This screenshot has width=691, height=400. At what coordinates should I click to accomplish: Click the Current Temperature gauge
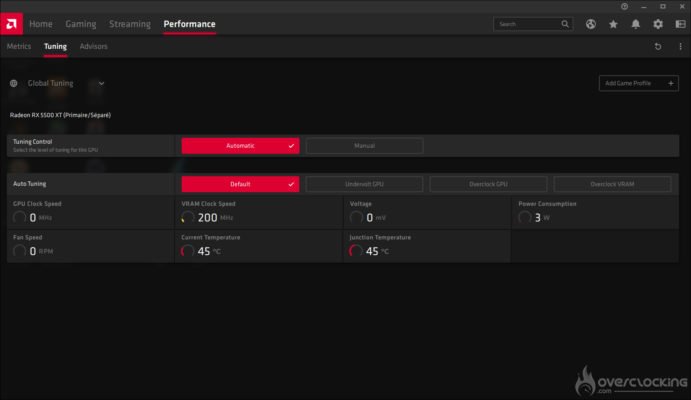pos(188,251)
